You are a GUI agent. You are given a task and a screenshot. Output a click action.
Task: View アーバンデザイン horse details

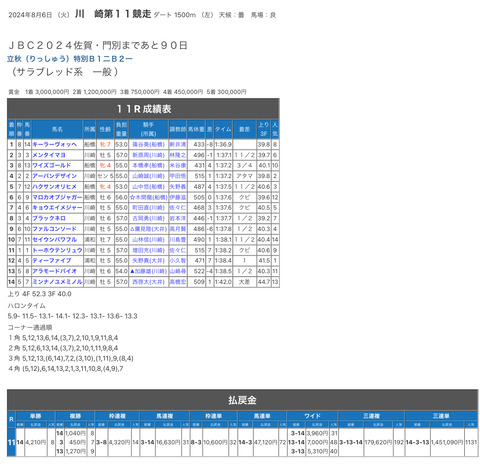pyautogui.click(x=55, y=176)
